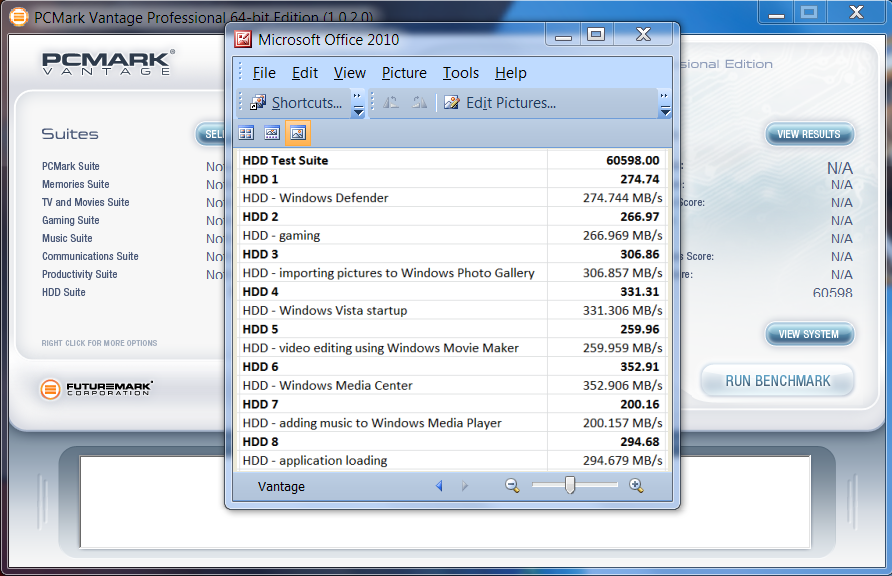Click the rotate left toolbar icon
The width and height of the screenshot is (892, 576).
(391, 103)
